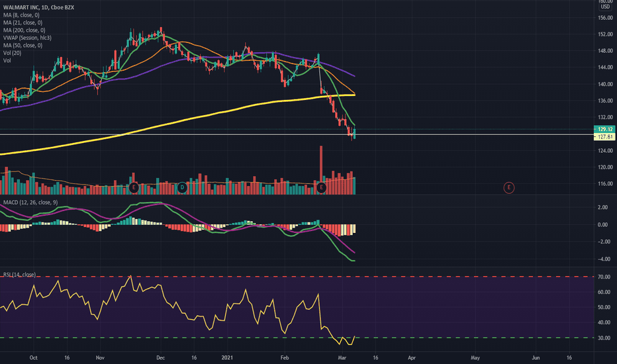Click the USD currency label on price axis
This screenshot has width=617, height=364.
[605, 7]
